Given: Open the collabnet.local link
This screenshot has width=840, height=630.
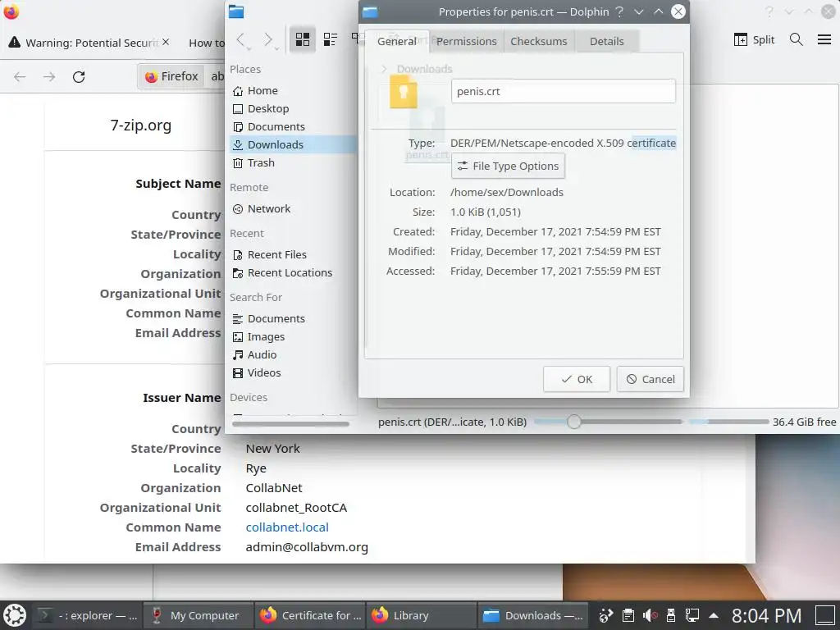Looking at the screenshot, I should (x=287, y=527).
